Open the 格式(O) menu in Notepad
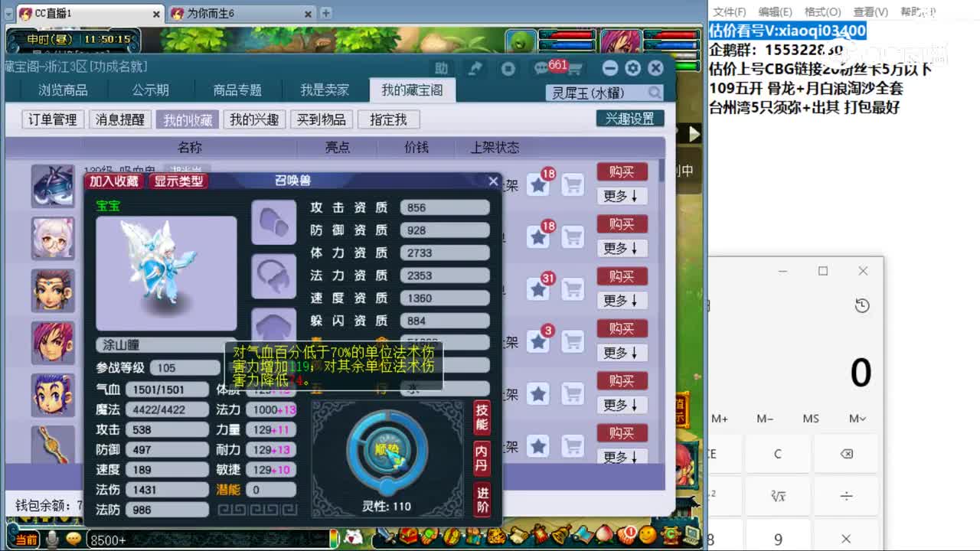Screen dimensions: 980x551 [822, 11]
